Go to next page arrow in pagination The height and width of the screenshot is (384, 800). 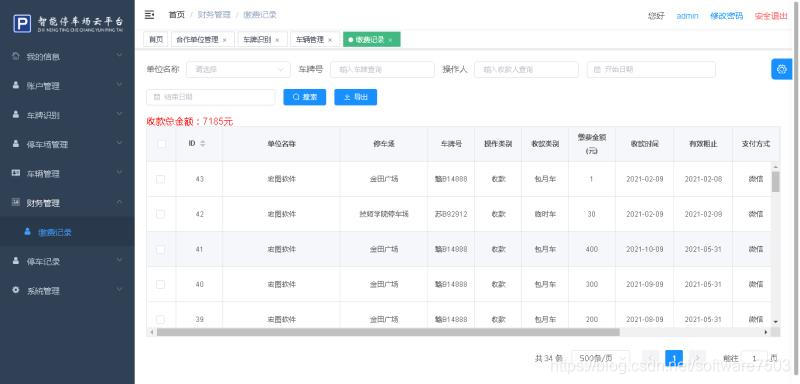(x=697, y=358)
